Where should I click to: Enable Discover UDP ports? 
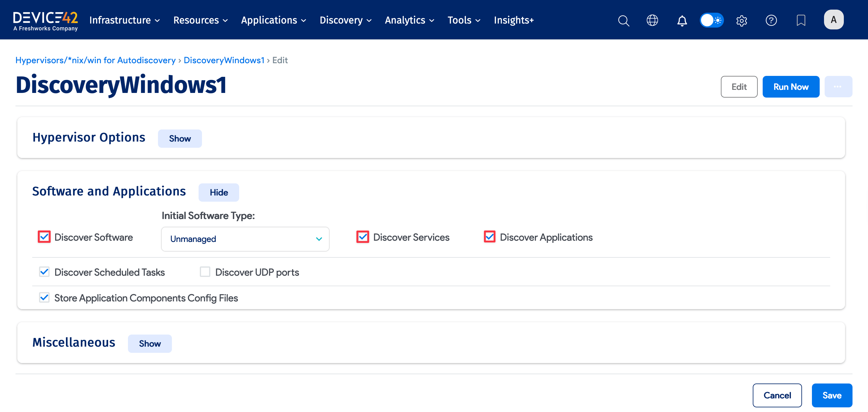coord(205,272)
